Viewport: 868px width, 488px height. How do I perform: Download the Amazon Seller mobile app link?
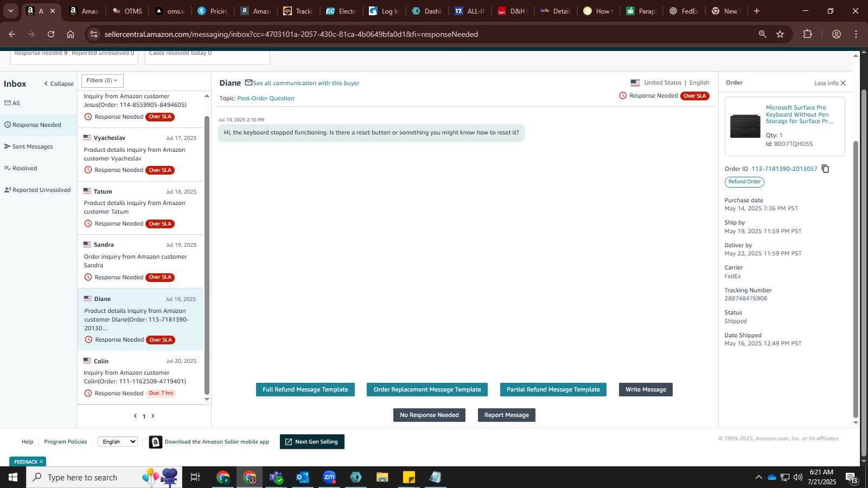pos(217,442)
